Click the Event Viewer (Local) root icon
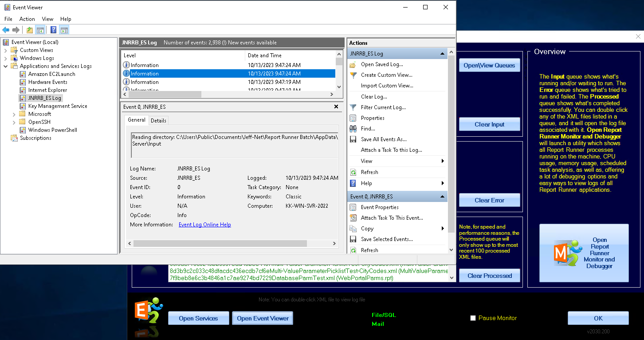This screenshot has width=644, height=340. 6,42
